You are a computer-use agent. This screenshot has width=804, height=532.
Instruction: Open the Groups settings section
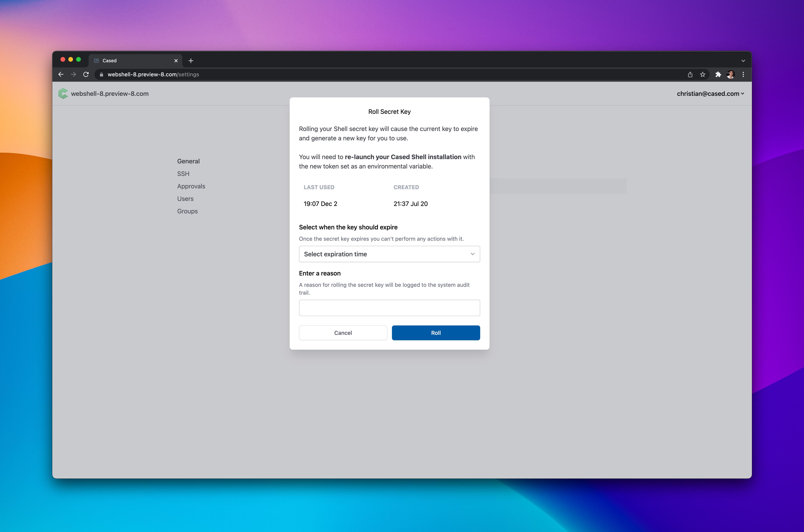click(x=187, y=211)
